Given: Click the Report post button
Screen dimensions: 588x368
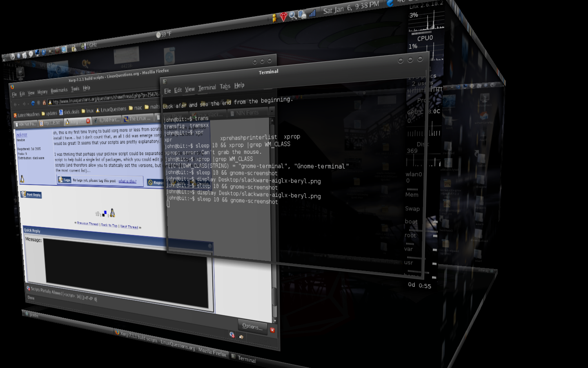Looking at the screenshot, I should point(156,182).
